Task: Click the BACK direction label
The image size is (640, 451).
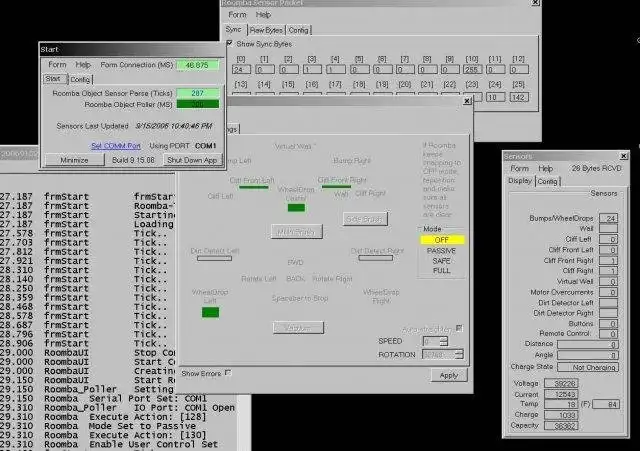Action: (295, 279)
